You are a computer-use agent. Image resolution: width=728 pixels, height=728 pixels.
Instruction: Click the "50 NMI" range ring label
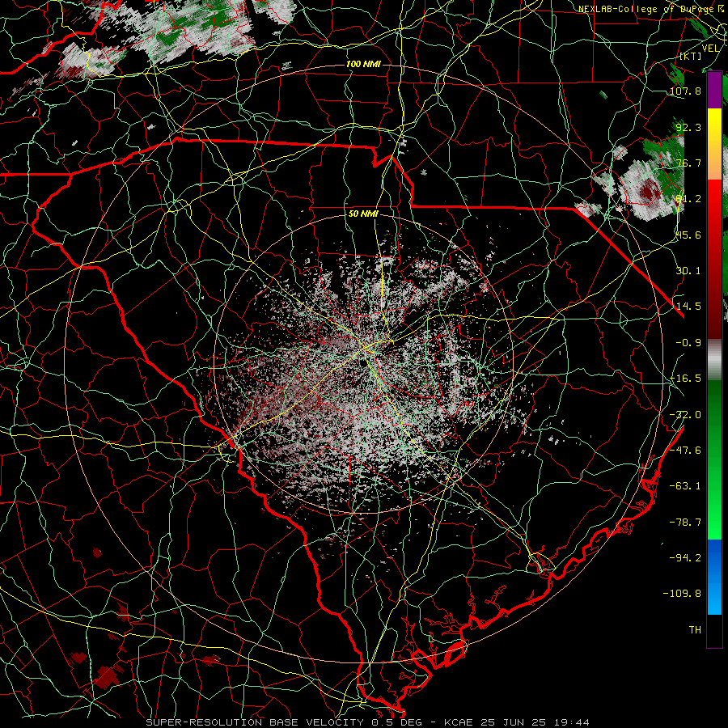(x=363, y=214)
